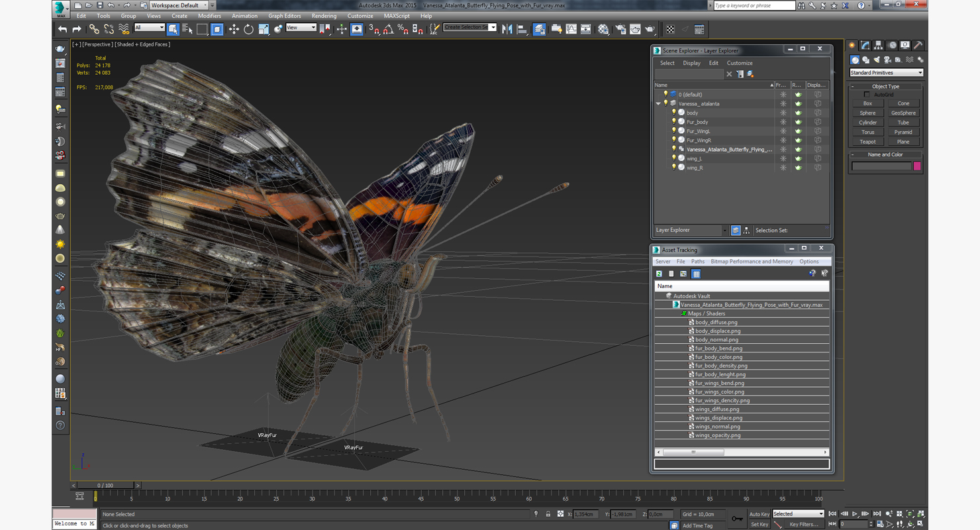Open the Rendering menu
980x530 pixels.
click(x=324, y=16)
